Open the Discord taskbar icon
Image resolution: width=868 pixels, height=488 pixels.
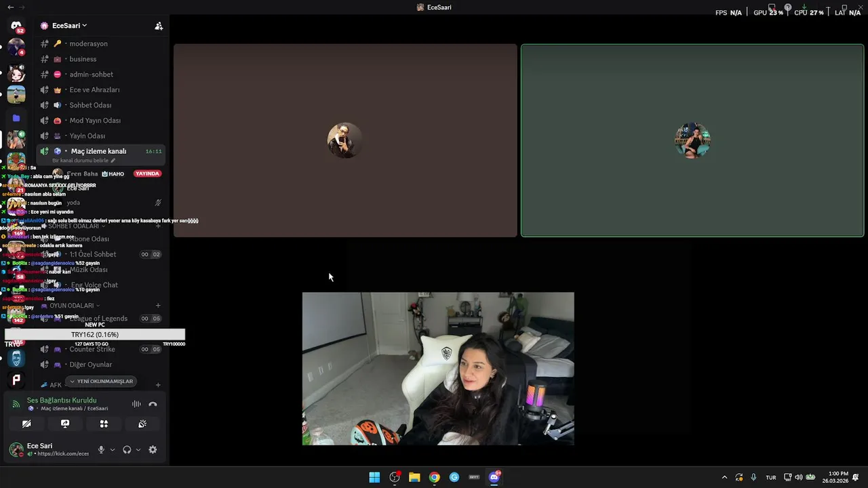point(494,477)
